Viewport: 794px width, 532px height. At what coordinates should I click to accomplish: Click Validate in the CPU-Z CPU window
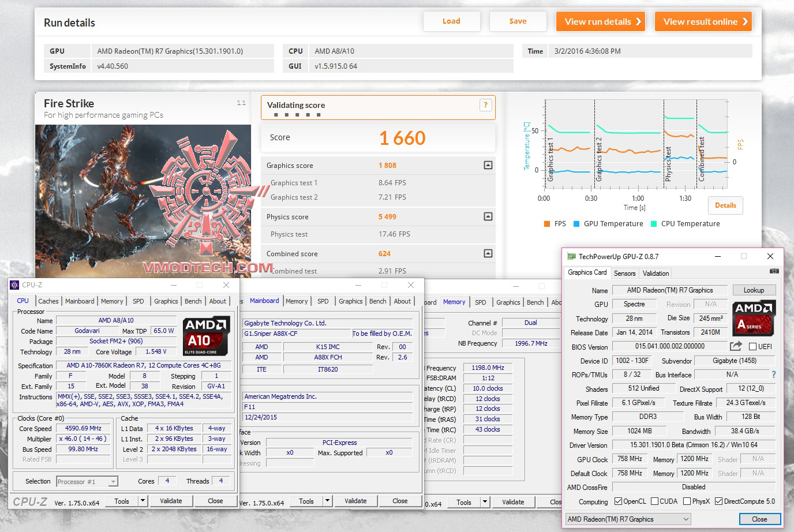tap(171, 501)
